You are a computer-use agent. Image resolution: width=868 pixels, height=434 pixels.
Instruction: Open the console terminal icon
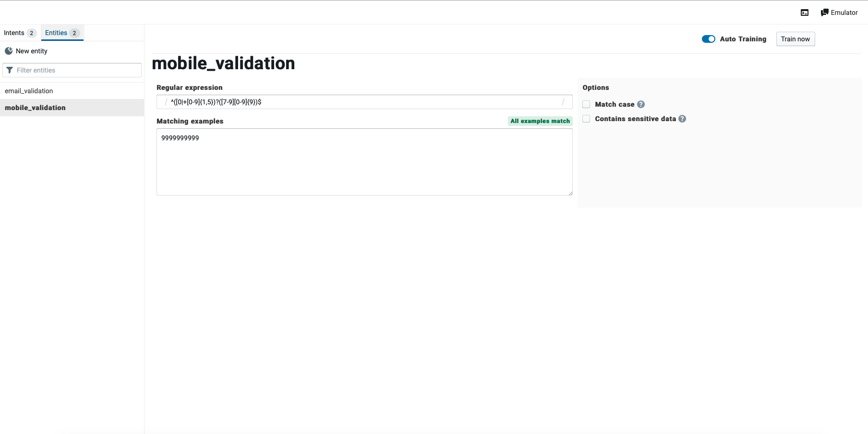[x=805, y=12]
